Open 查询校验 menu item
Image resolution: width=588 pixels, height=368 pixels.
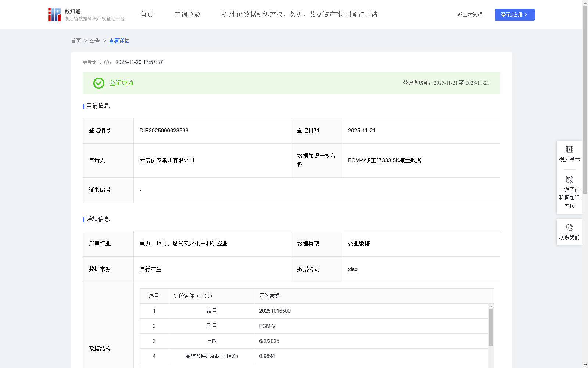click(x=187, y=15)
